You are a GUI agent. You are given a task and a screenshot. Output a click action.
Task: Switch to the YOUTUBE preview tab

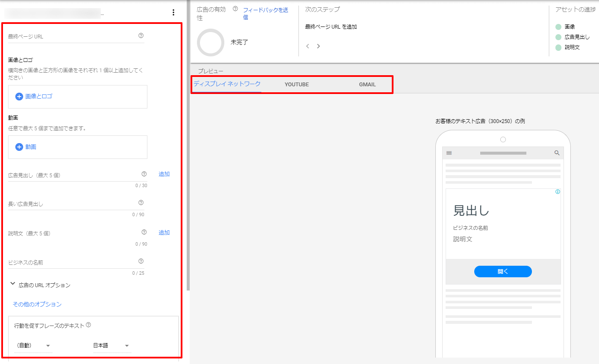(x=297, y=85)
